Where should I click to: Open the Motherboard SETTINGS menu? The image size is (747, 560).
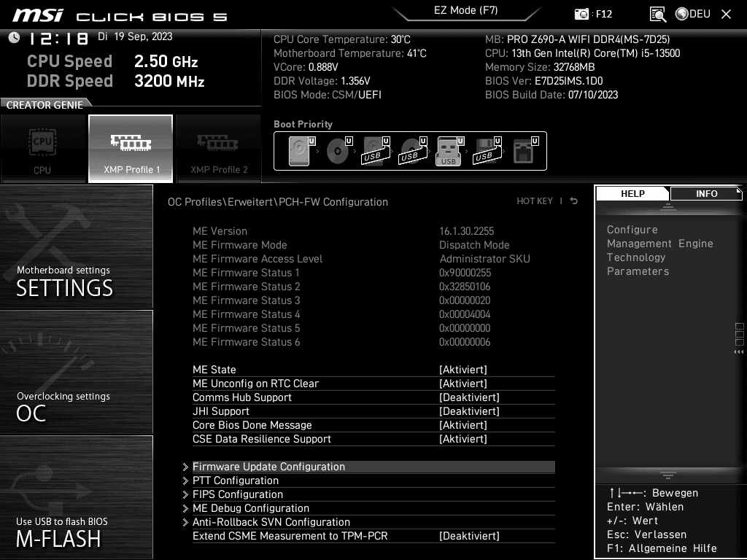coord(76,246)
